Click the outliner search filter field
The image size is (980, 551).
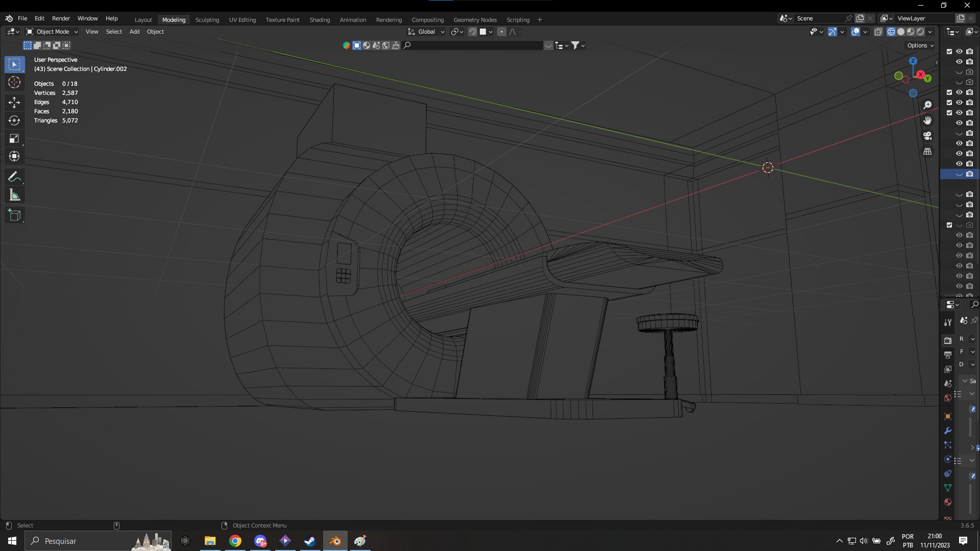coord(475,45)
